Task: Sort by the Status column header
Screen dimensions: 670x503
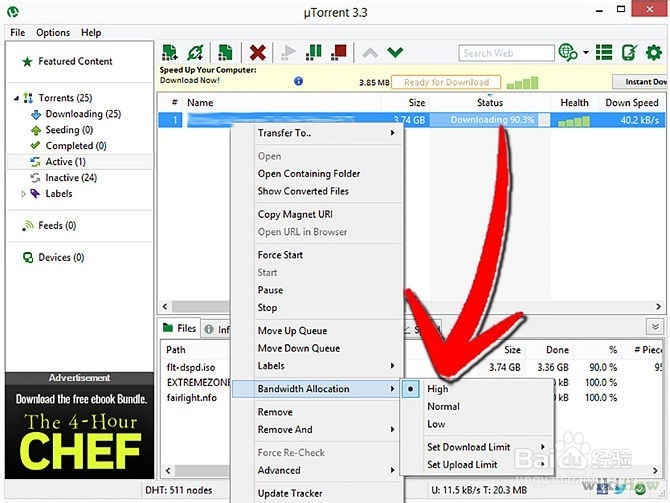Action: click(490, 103)
